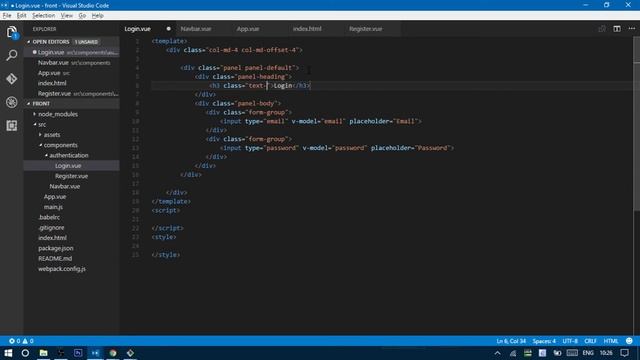The width and height of the screenshot is (640, 360).
Task: Open the Selection menu
Action: [x=44, y=16]
